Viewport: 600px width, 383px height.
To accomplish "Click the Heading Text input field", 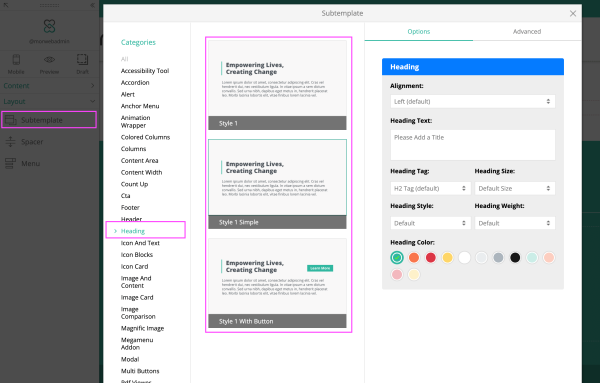I will [473, 145].
